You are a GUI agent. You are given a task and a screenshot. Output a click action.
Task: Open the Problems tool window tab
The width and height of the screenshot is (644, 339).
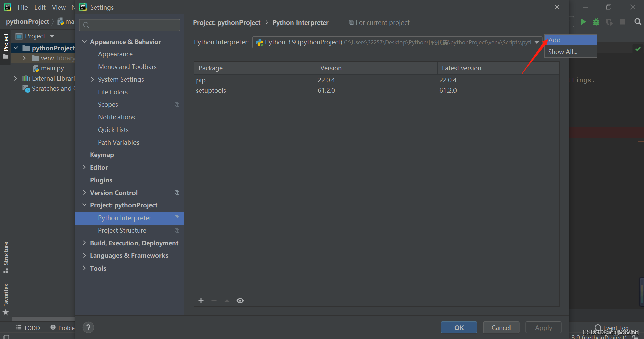click(63, 328)
